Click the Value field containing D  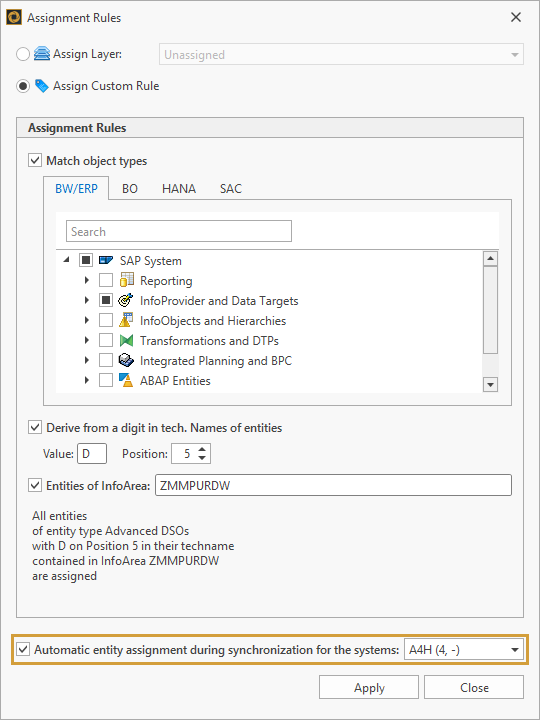92,454
